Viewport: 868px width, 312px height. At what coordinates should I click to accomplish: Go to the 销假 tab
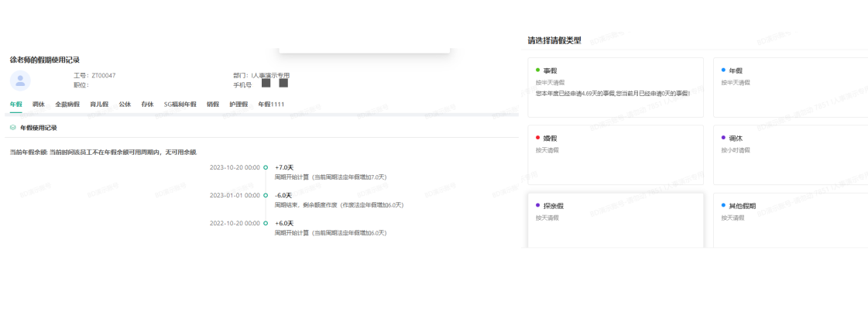(213, 104)
